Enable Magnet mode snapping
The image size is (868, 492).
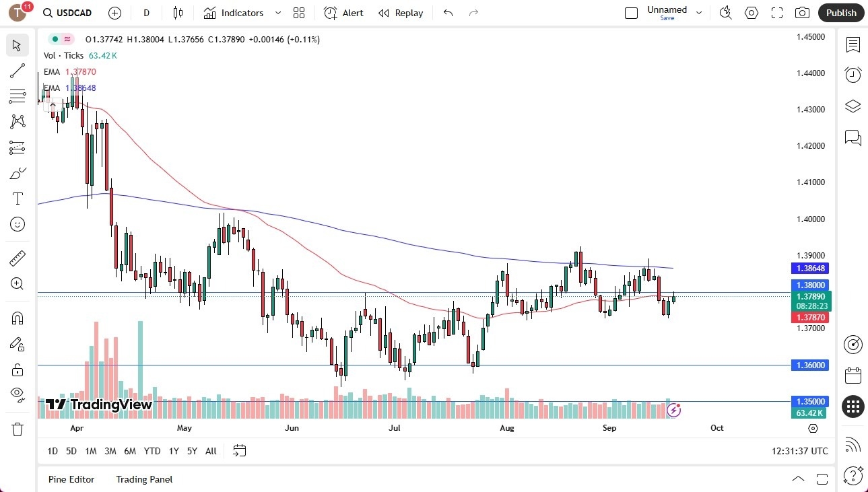coord(17,318)
